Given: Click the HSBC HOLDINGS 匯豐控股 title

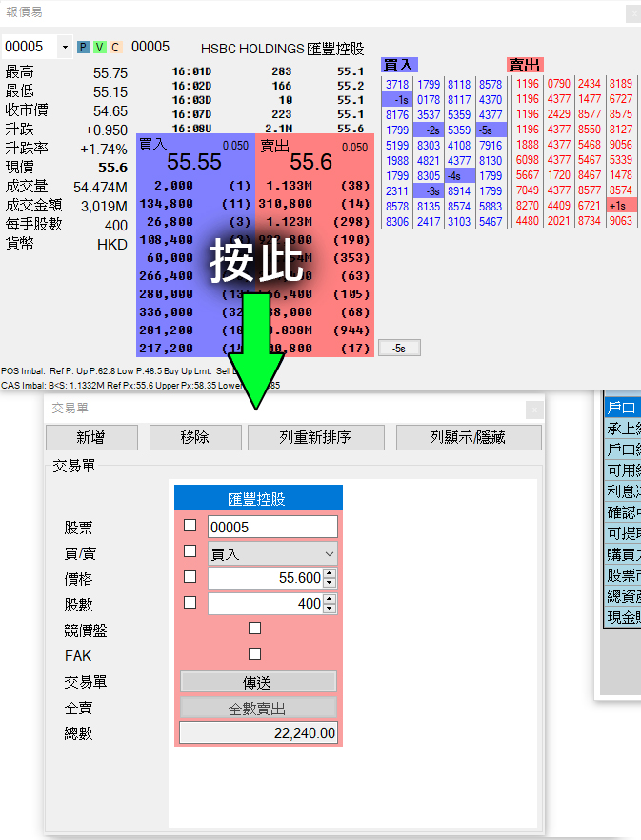Looking at the screenshot, I should pos(283,49).
